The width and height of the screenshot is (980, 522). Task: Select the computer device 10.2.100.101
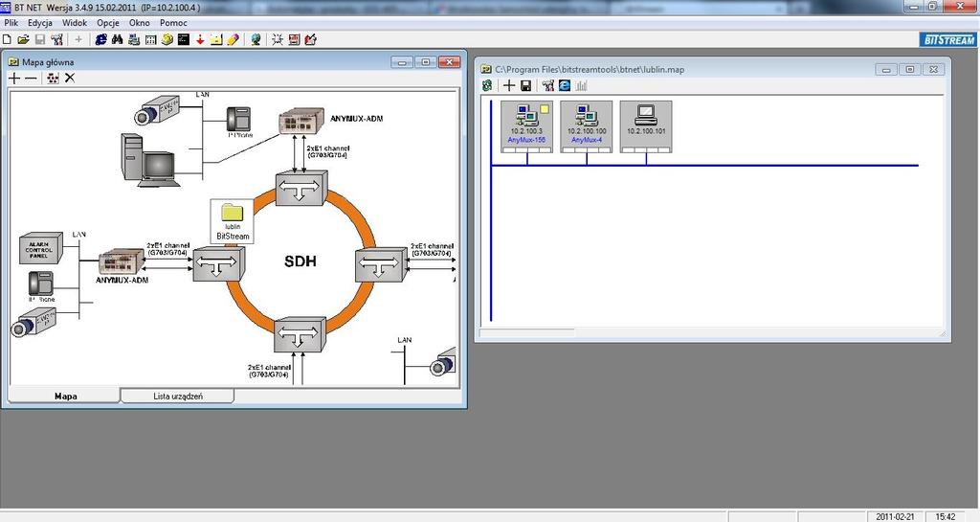click(x=646, y=126)
